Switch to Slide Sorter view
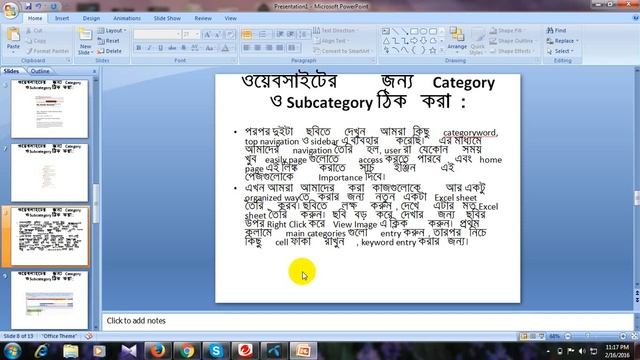This screenshot has width=640, height=360. click(x=533, y=336)
